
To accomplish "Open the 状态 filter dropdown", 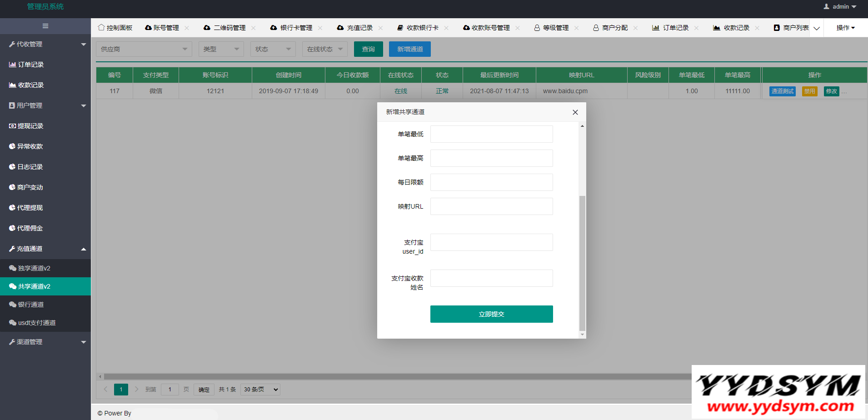I will tap(273, 49).
